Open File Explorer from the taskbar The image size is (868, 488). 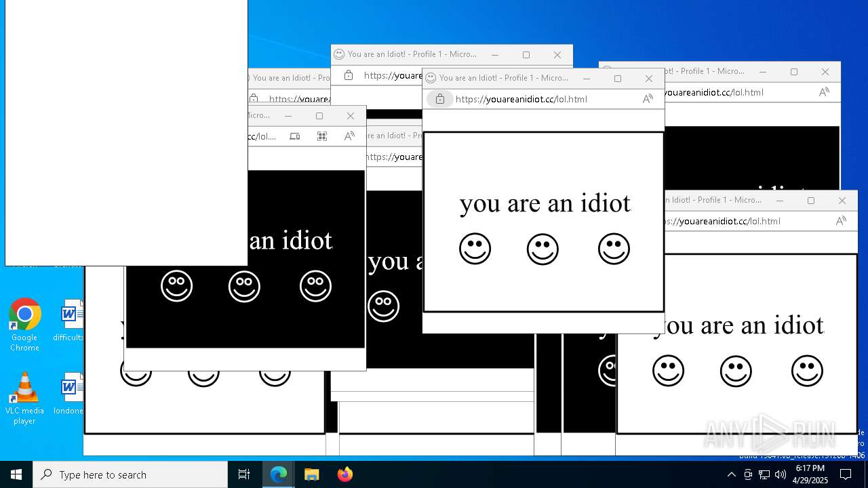click(x=311, y=474)
